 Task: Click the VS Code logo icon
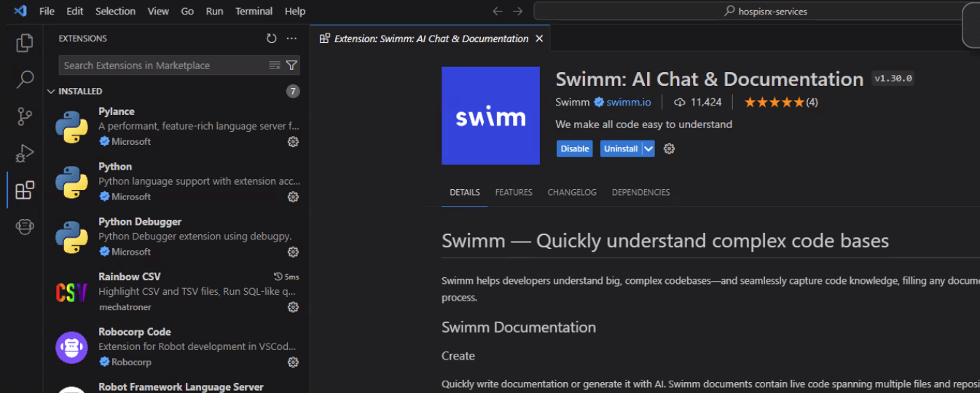click(x=20, y=11)
